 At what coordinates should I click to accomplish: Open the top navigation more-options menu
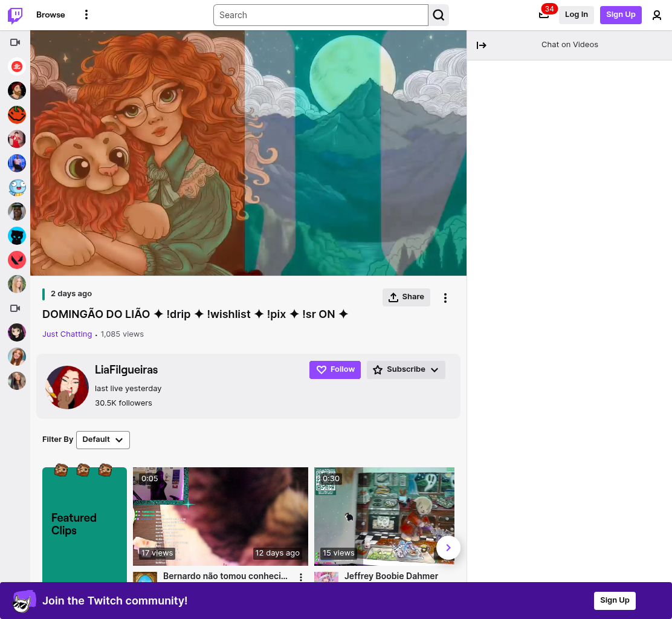tap(86, 15)
